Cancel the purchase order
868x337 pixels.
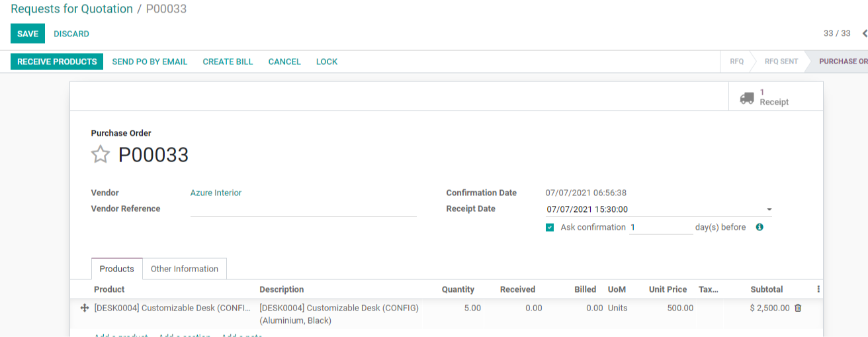pos(284,62)
